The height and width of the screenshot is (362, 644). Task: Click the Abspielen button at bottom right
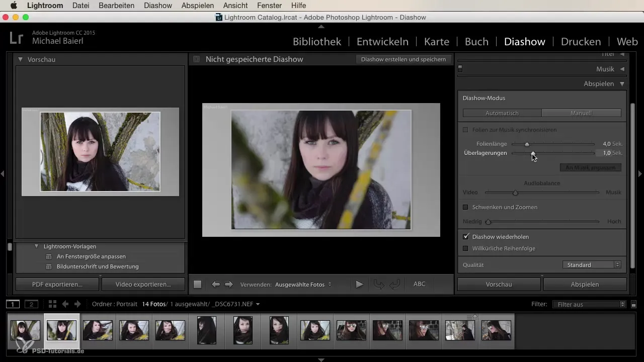click(x=585, y=285)
